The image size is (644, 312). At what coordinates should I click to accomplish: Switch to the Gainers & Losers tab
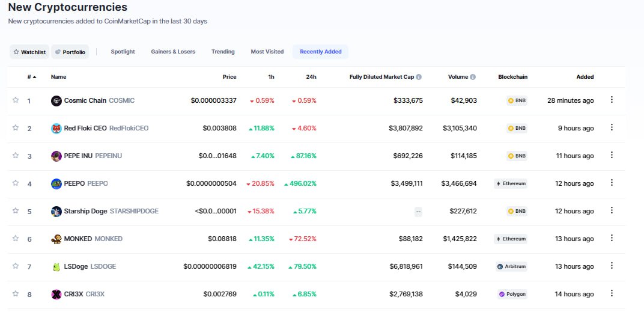(173, 52)
